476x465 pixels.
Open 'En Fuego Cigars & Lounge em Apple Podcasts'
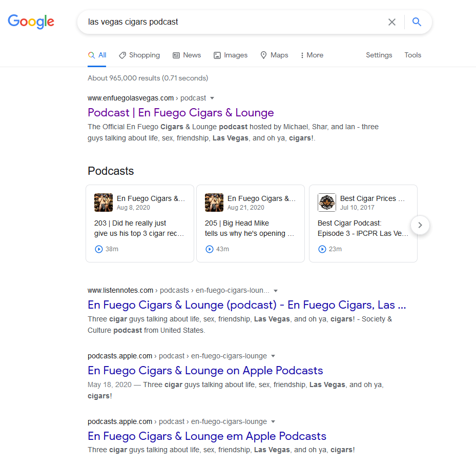coord(206,436)
